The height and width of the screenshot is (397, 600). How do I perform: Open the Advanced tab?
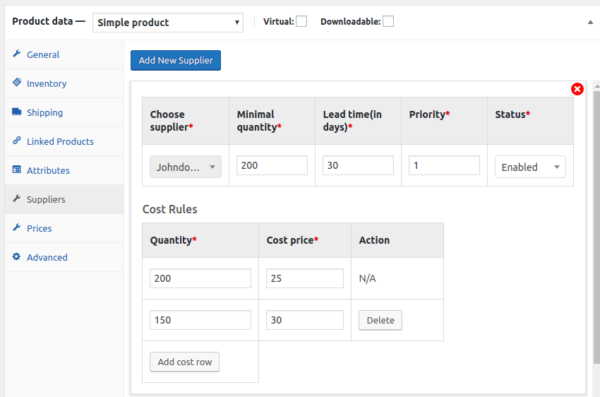click(64, 257)
